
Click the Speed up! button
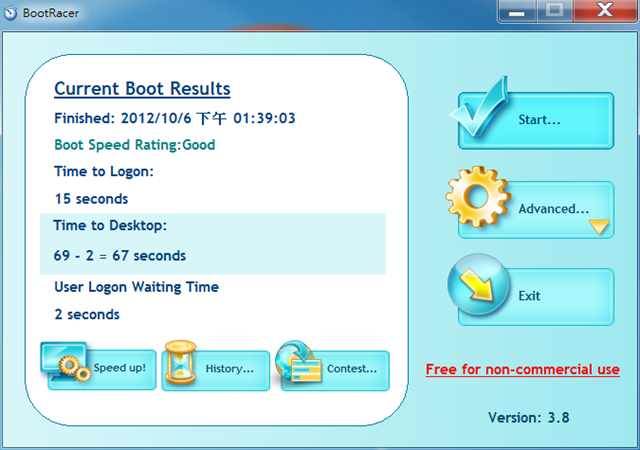pyautogui.click(x=102, y=370)
